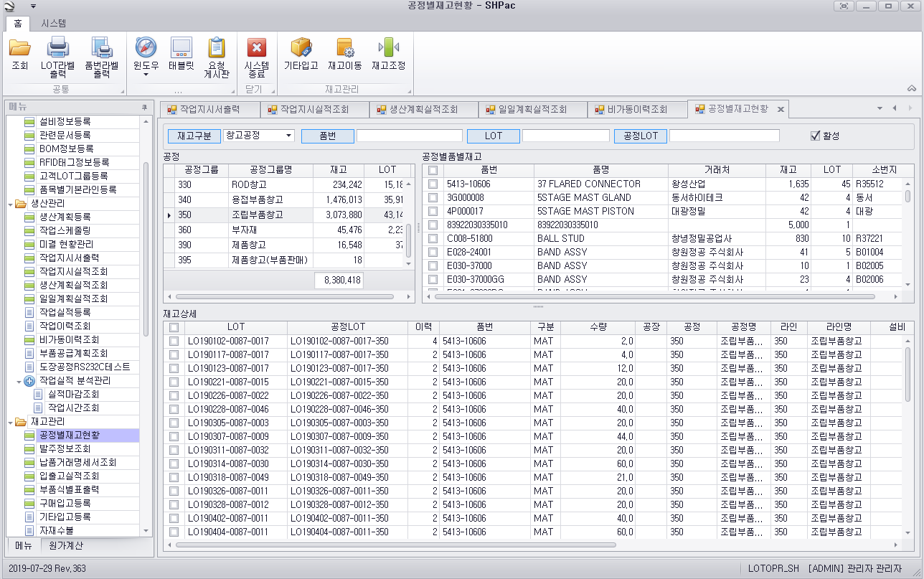Expand 재고관리 ribbon group launcher
The image size is (924, 579).
point(408,92)
